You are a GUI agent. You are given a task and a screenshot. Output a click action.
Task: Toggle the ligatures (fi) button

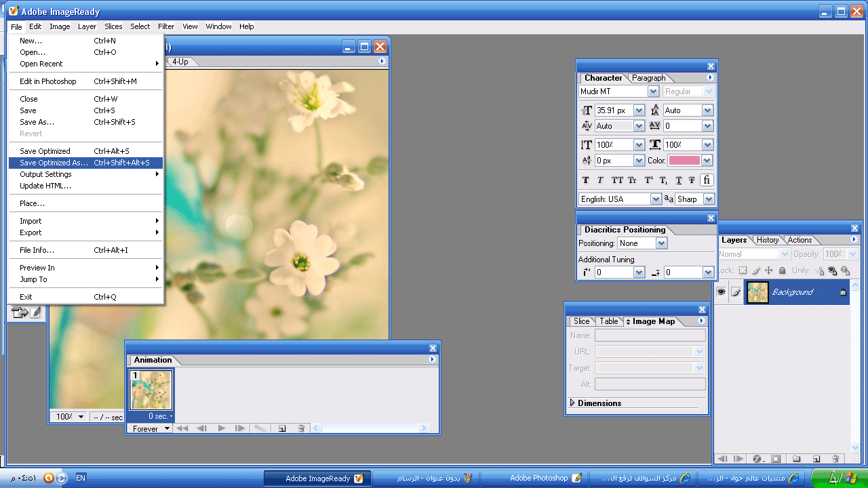707,180
